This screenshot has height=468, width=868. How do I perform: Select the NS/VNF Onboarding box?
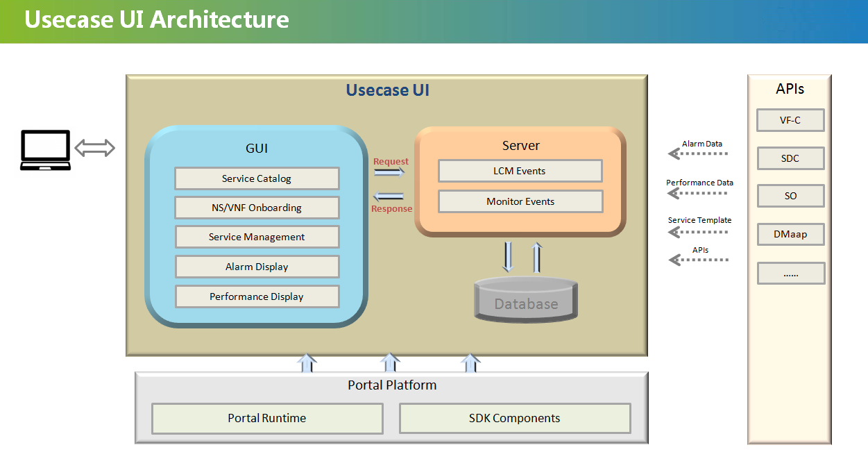257,208
